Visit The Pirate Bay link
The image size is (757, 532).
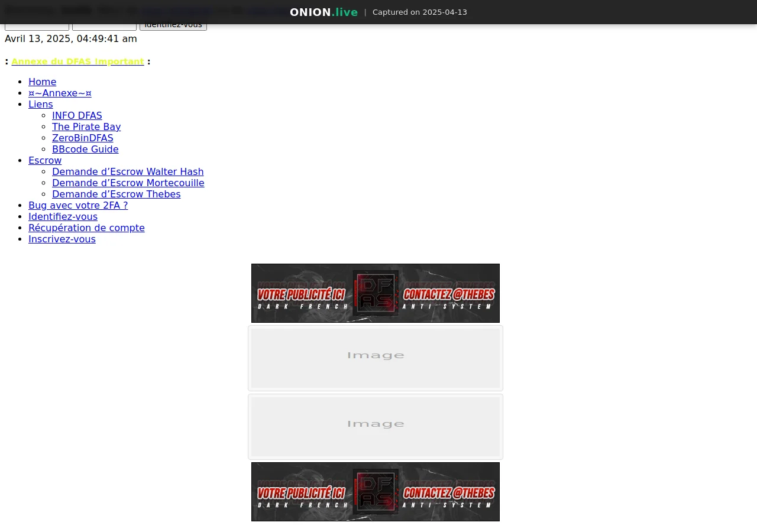(86, 126)
